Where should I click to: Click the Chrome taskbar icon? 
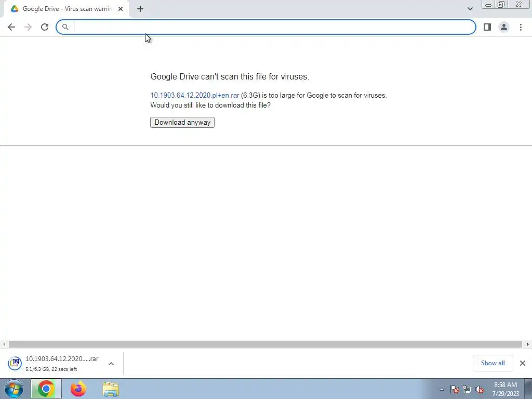coord(46,389)
